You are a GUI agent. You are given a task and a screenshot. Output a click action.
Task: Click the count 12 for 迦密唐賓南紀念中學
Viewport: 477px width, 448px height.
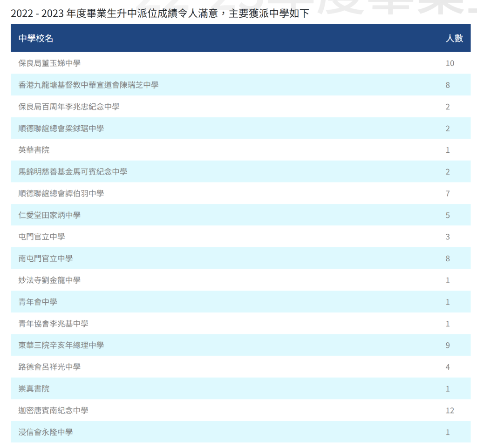[x=449, y=411]
